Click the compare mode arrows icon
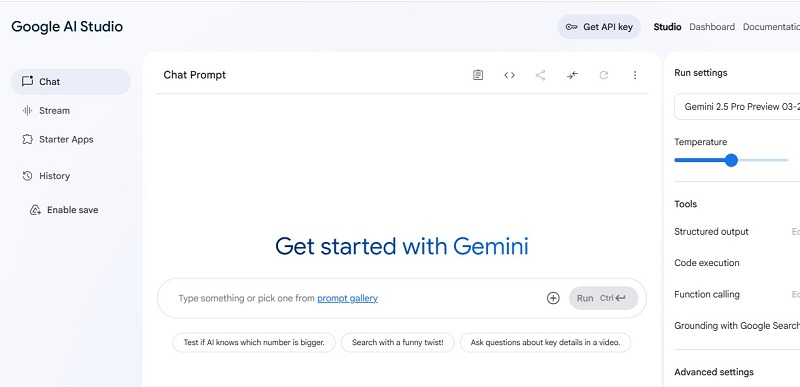The width and height of the screenshot is (800, 387). (572, 75)
